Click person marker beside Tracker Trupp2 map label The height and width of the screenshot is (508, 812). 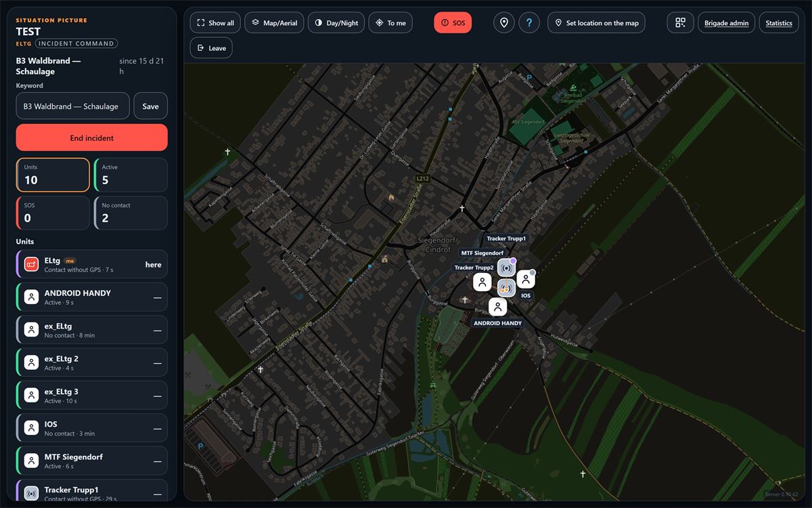482,282
